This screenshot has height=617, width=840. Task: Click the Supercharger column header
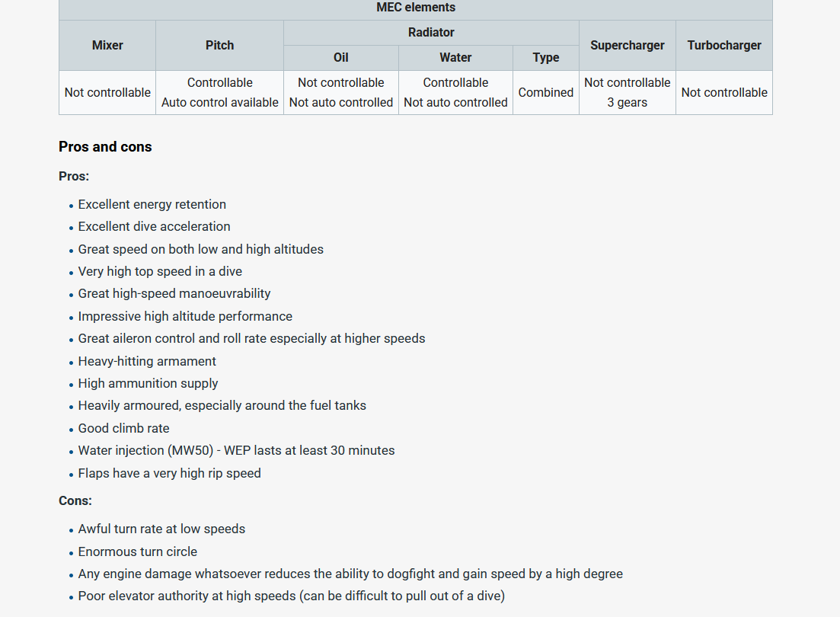[627, 45]
